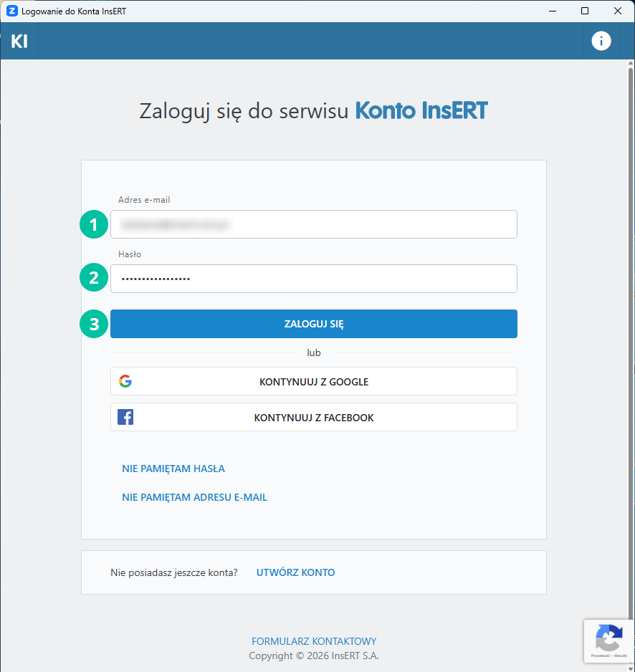This screenshot has height=672, width=635.
Task: Follow the NIE PAMIĘTAM ADRESU E-MAIL link
Action: (194, 497)
